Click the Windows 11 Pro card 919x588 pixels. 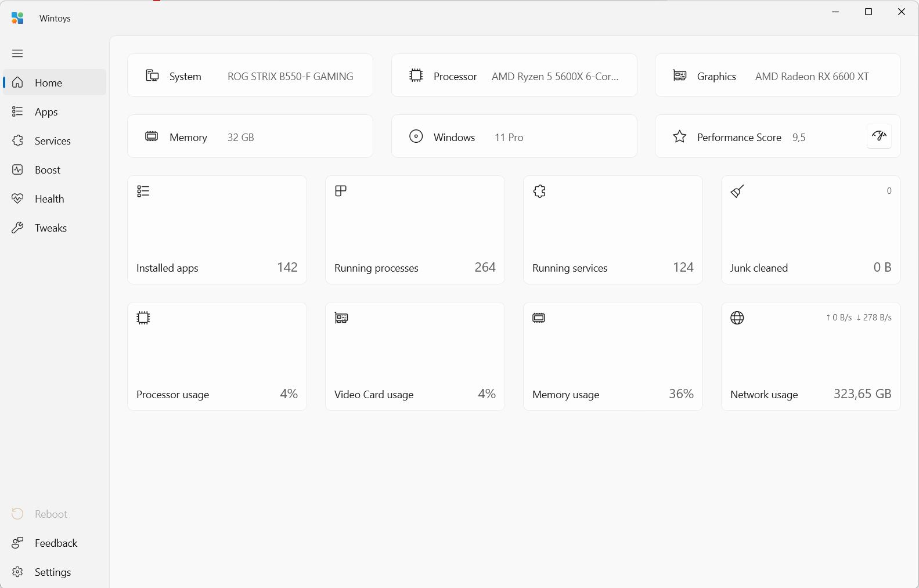[514, 137]
